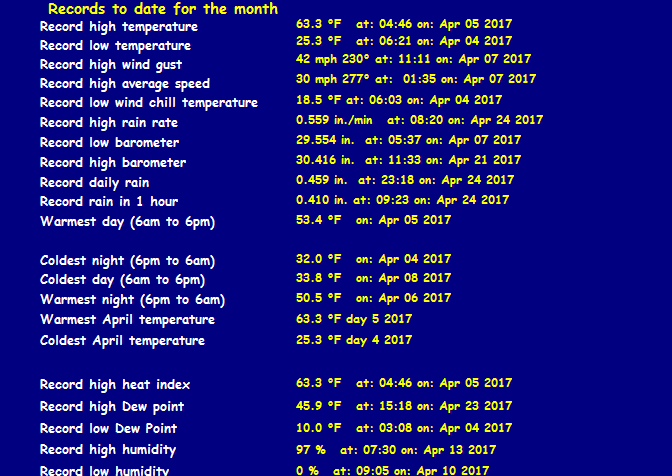The height and width of the screenshot is (476, 672).
Task: Select the 'Record low temperature' label
Action: coord(115,45)
